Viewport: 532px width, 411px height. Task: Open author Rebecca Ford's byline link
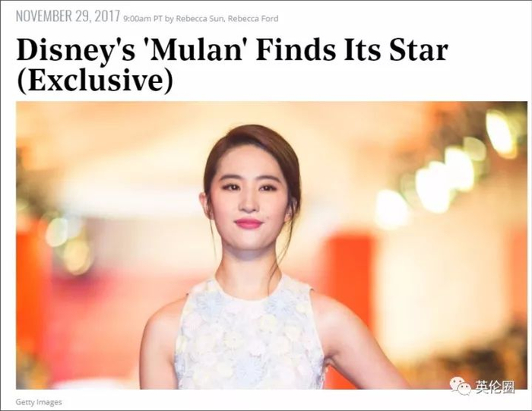(253, 19)
